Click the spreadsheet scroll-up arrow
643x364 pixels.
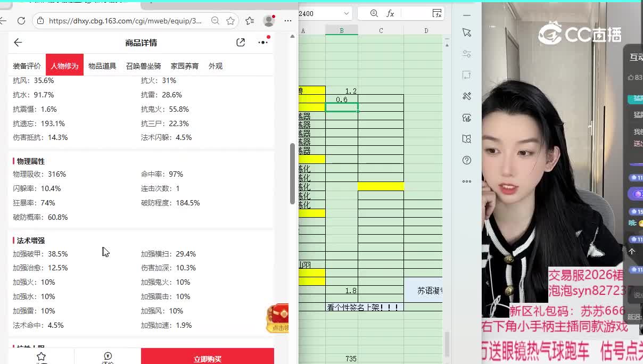point(447,45)
